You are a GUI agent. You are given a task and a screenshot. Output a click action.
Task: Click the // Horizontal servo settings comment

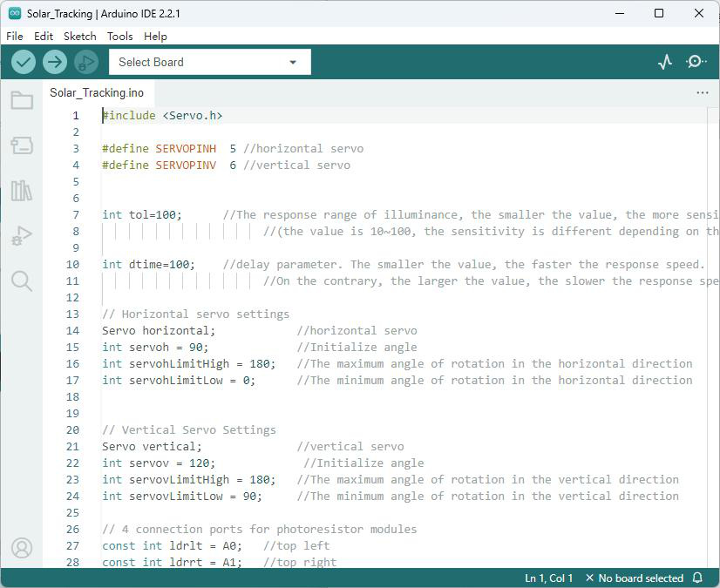[x=195, y=314]
